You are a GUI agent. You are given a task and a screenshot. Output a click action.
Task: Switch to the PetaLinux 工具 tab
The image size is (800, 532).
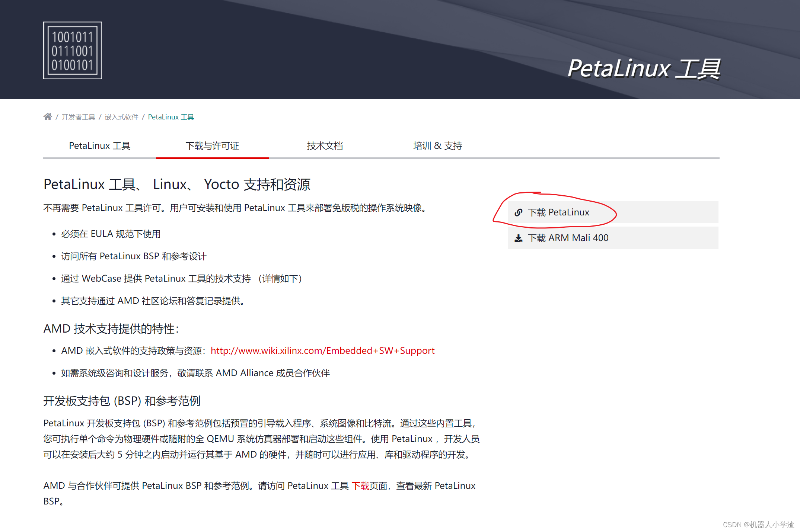pyautogui.click(x=99, y=146)
